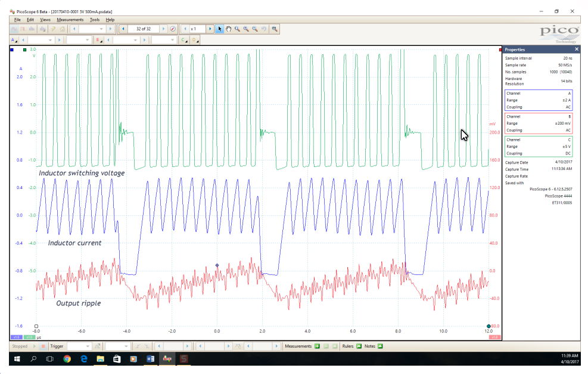This screenshot has height=374, width=588.
Task: Open Task View on taskbar
Action: [x=49, y=359]
